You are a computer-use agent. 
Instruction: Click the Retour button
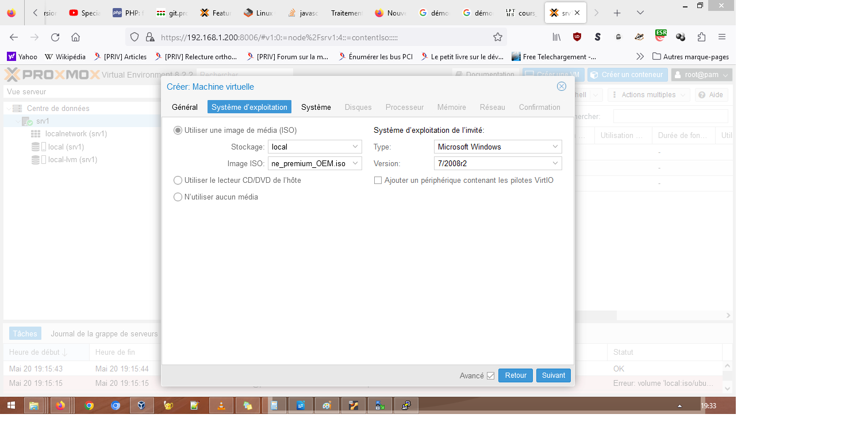515,375
